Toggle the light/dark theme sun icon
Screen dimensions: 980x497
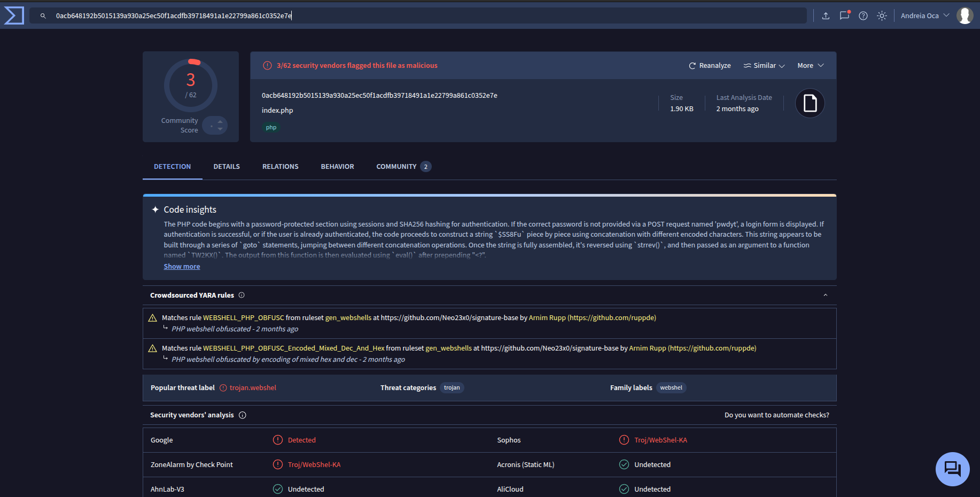click(882, 15)
